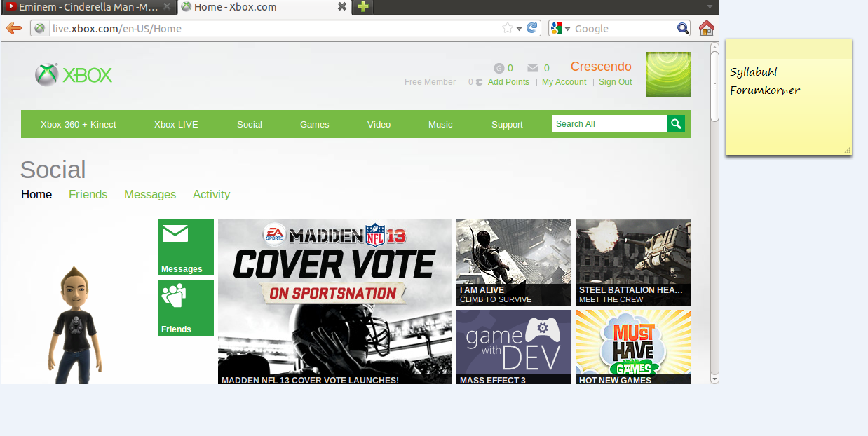Reload the page with the refresh icon

coord(532,28)
